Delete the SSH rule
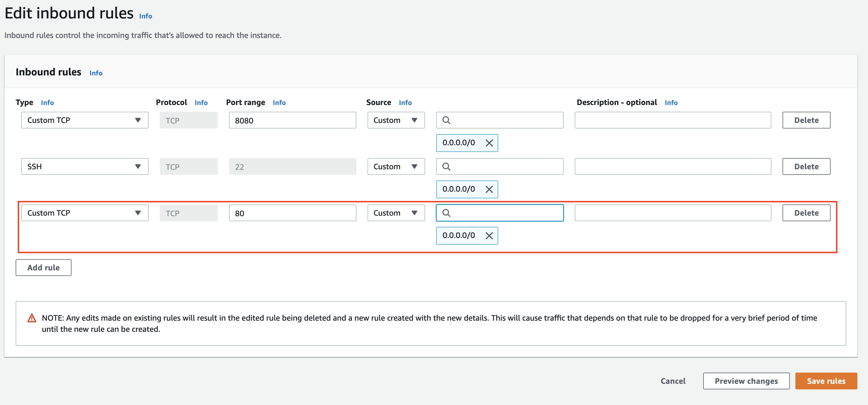This screenshot has width=868, height=405. (806, 166)
